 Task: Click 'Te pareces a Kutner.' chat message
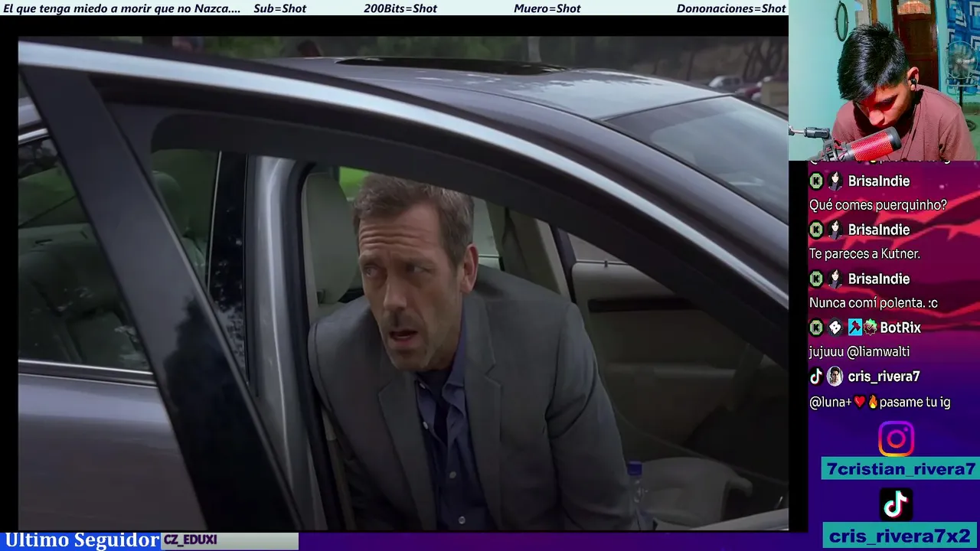tap(864, 254)
